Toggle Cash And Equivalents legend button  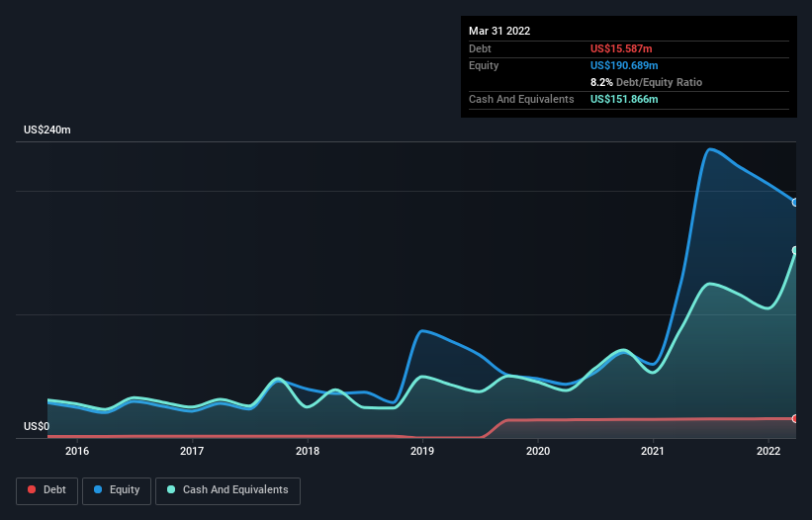coord(227,490)
